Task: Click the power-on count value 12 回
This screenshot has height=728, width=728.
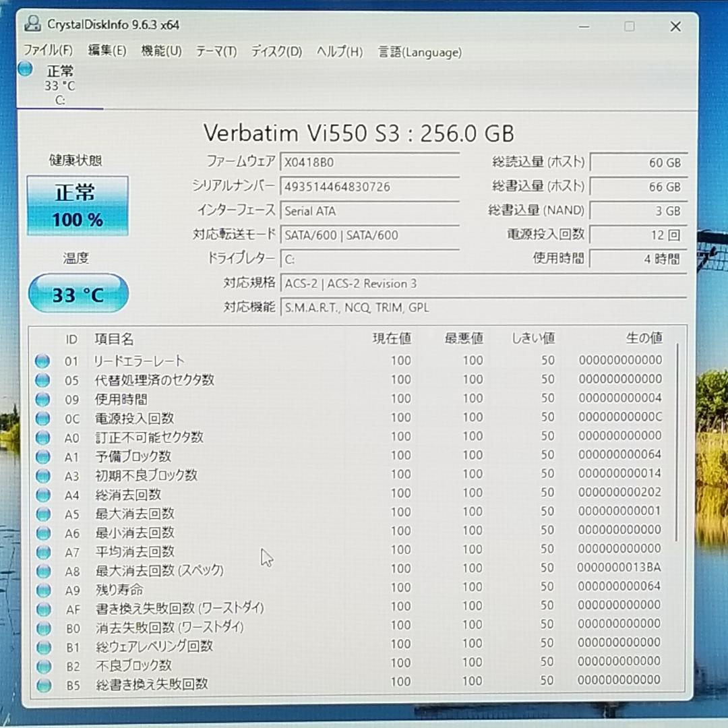Action: pos(638,235)
